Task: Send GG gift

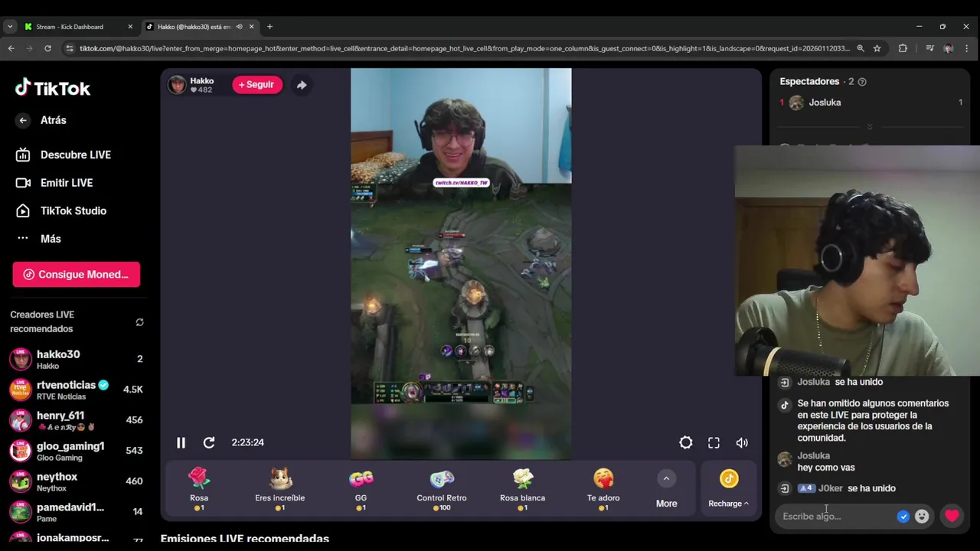Action: pyautogui.click(x=361, y=489)
